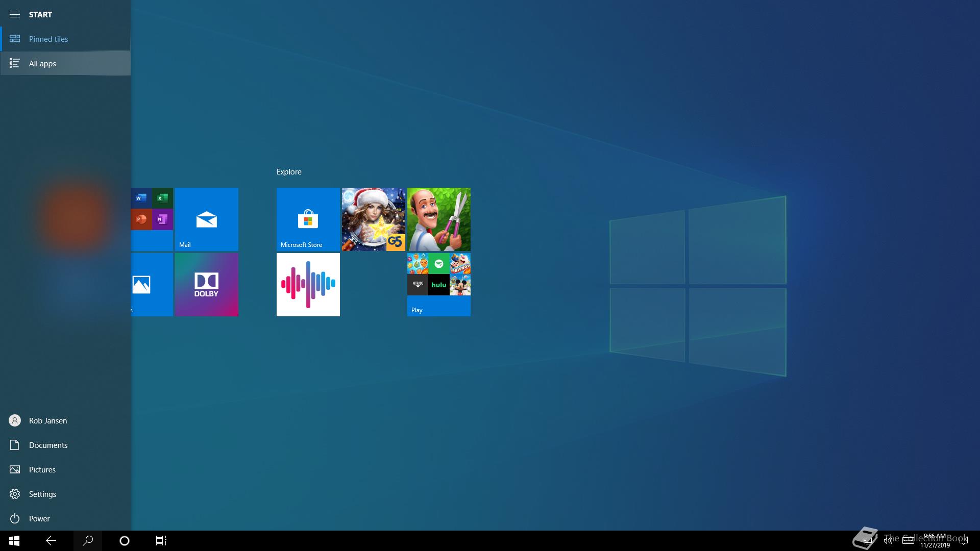The width and height of the screenshot is (980, 551).
Task: Open the Power options menu
Action: click(x=65, y=518)
